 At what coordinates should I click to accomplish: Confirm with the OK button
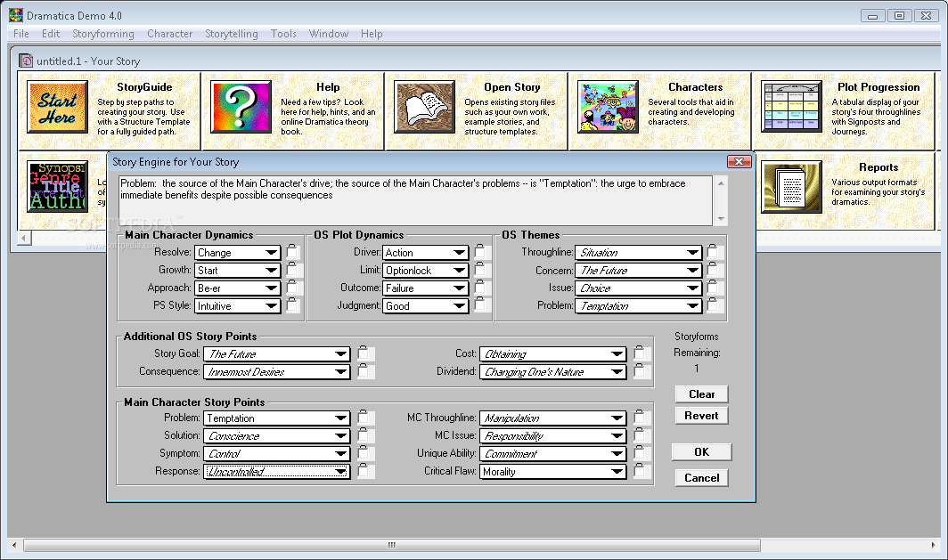click(701, 452)
